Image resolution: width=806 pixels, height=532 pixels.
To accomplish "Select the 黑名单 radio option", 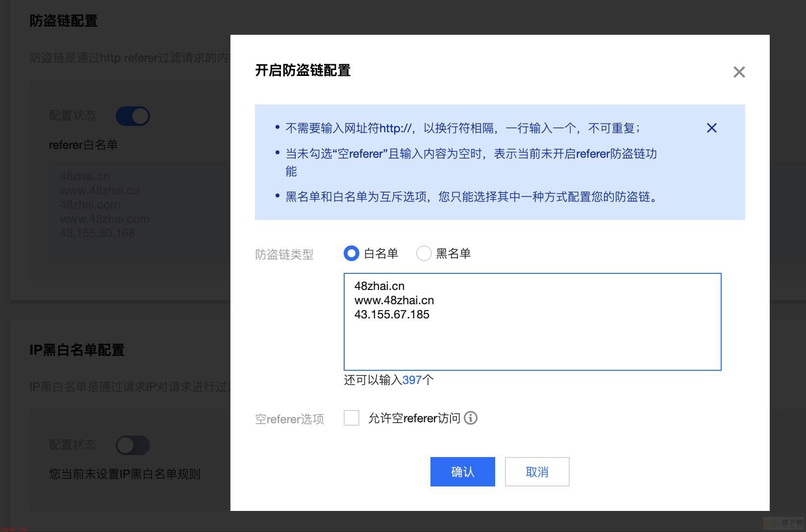I will pyautogui.click(x=424, y=253).
